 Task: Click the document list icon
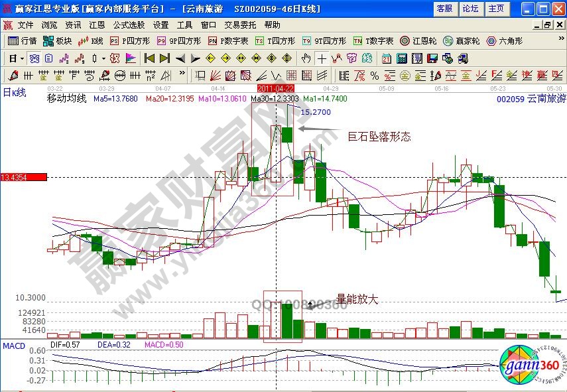pyautogui.click(x=49, y=58)
